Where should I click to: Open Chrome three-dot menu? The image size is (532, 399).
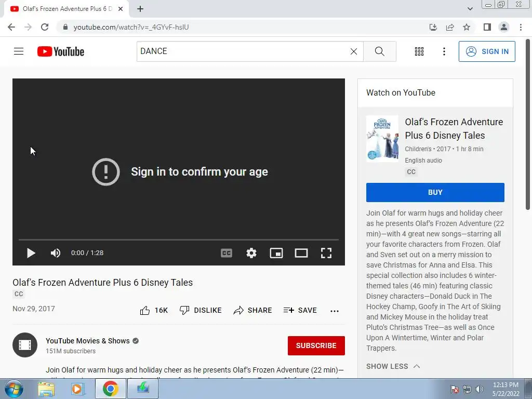point(521,27)
